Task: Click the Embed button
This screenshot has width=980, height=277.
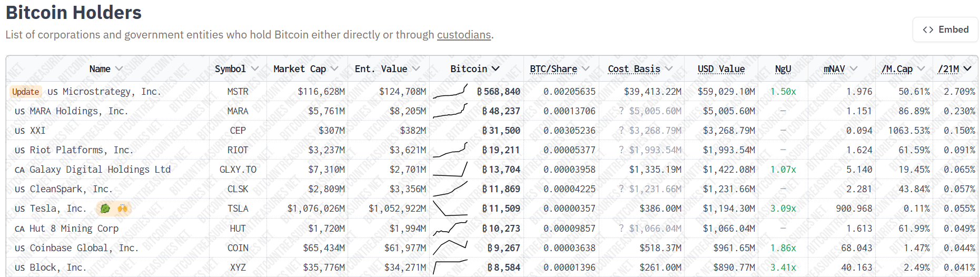Action: [x=945, y=29]
